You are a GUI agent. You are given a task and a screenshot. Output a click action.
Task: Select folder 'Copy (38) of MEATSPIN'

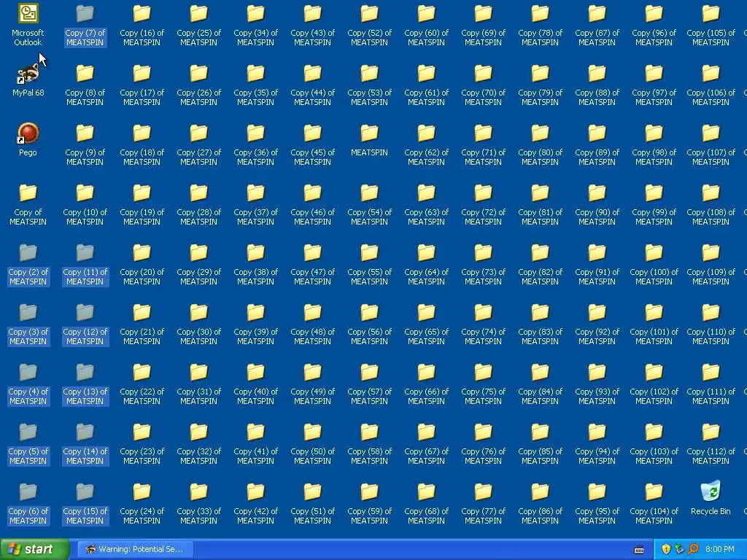[x=255, y=264]
